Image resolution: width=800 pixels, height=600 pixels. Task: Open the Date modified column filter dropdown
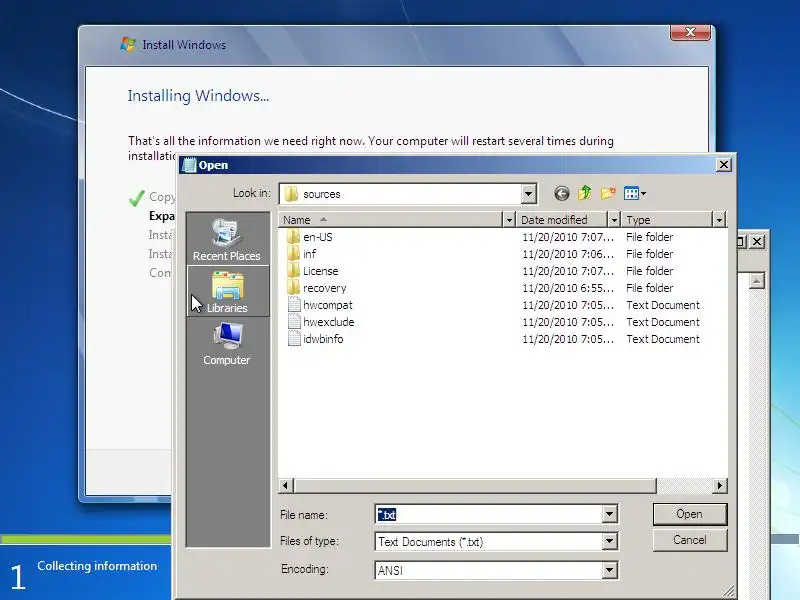click(614, 220)
